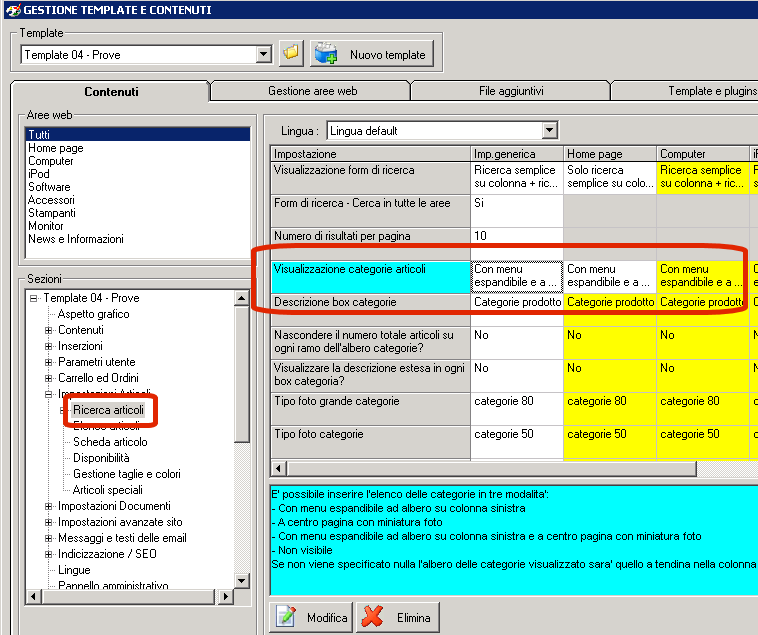Click the folder icon next to Template dropdown

tap(291, 54)
